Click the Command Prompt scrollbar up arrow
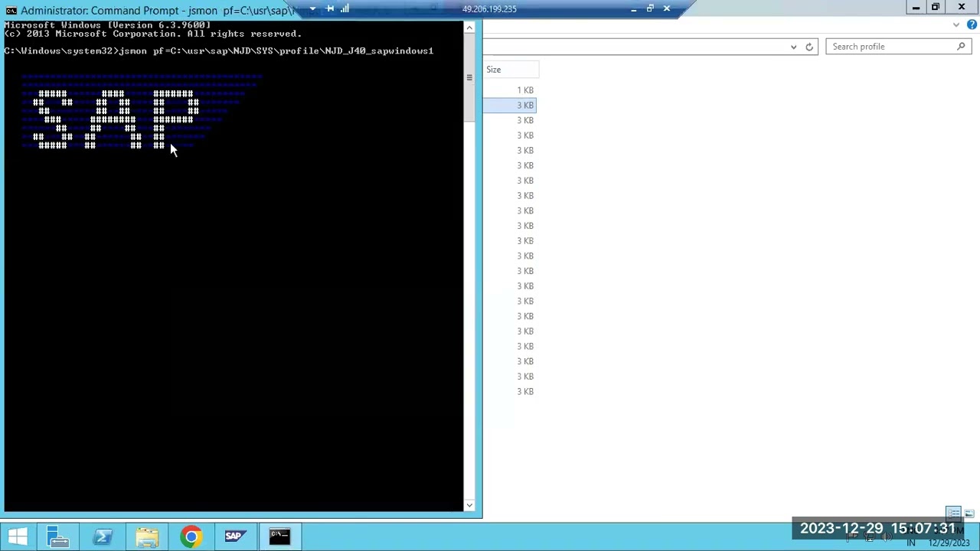Image resolution: width=980 pixels, height=551 pixels. pyautogui.click(x=469, y=28)
